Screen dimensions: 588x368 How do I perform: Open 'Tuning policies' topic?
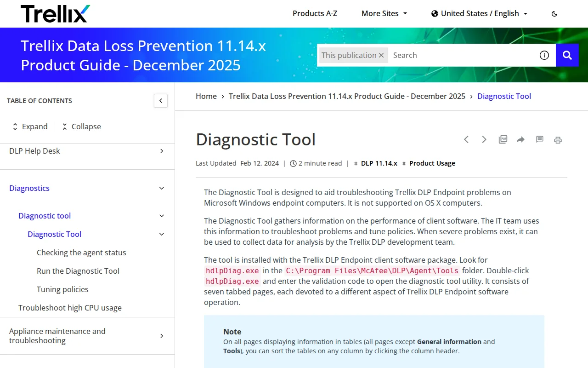(62, 289)
